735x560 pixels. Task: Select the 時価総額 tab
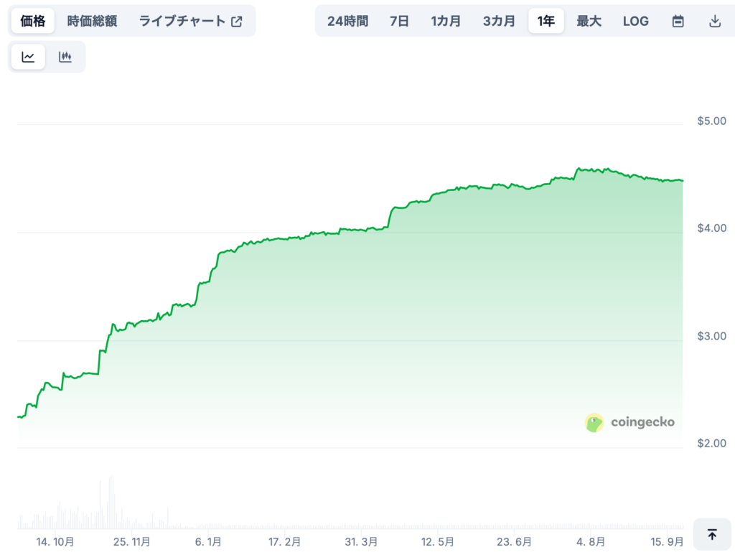(92, 21)
